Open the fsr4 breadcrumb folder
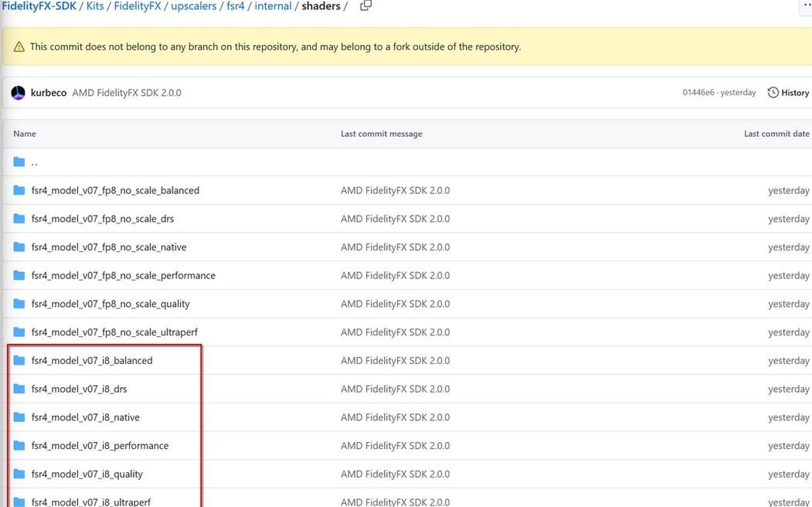This screenshot has height=507, width=812. click(x=235, y=6)
